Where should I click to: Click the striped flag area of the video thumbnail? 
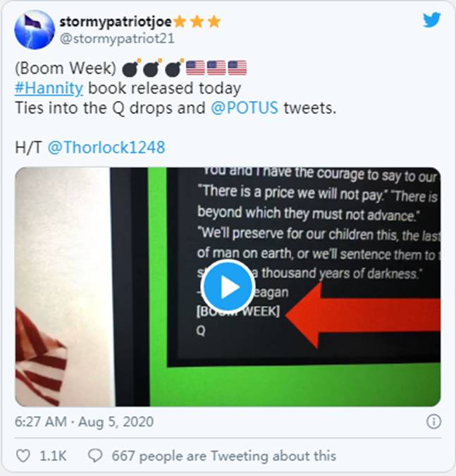click(41, 358)
